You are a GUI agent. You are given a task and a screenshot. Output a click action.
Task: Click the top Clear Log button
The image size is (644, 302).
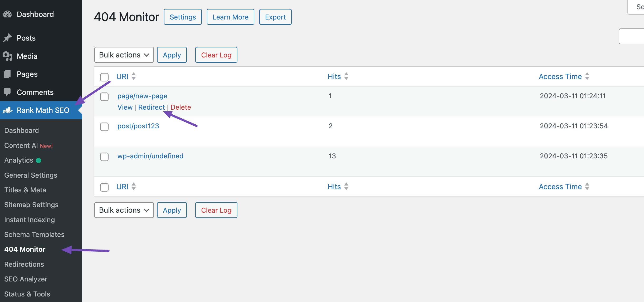pos(216,55)
